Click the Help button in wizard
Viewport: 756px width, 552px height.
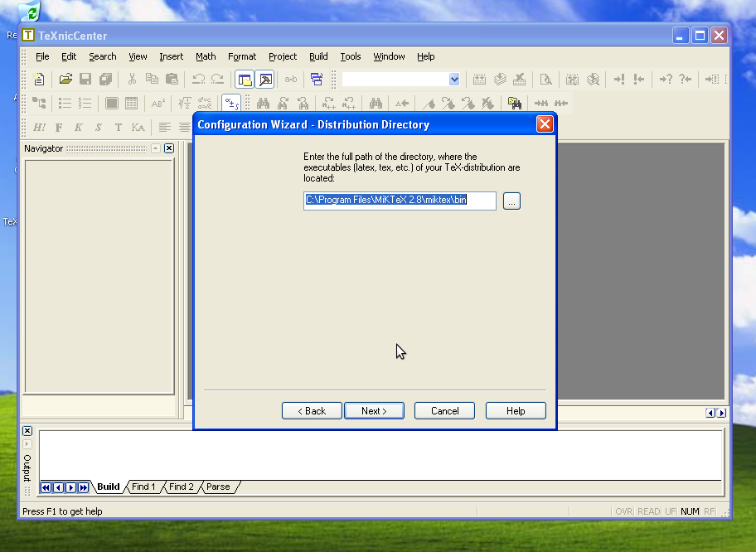point(516,411)
